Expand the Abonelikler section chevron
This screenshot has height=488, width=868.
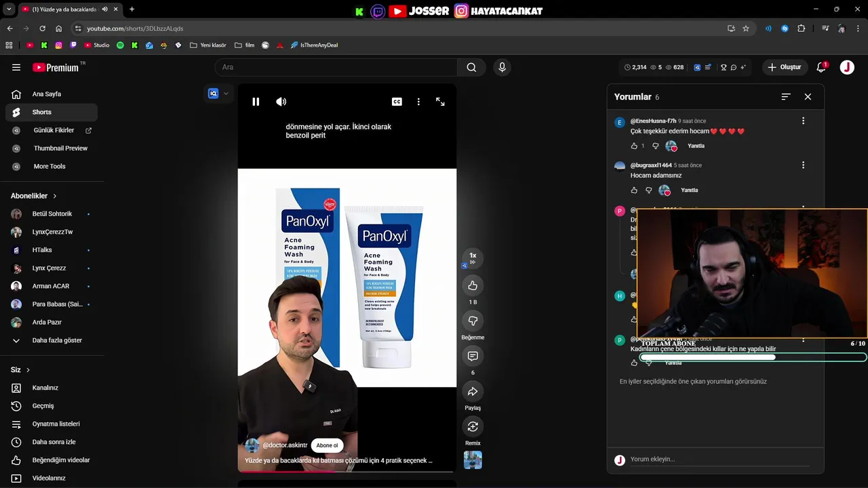(x=55, y=196)
